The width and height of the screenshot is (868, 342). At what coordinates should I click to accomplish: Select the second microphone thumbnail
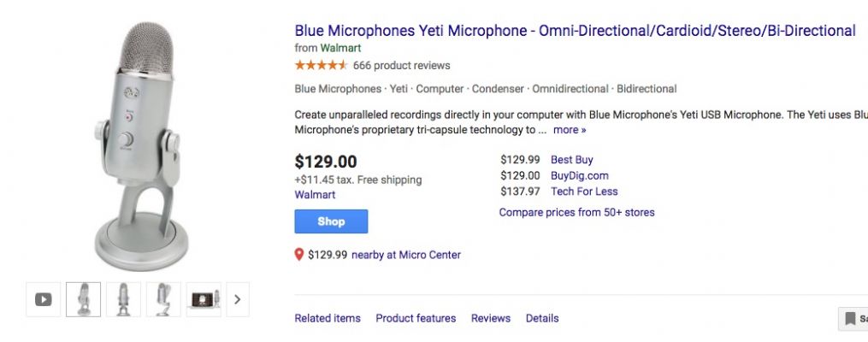(123, 299)
